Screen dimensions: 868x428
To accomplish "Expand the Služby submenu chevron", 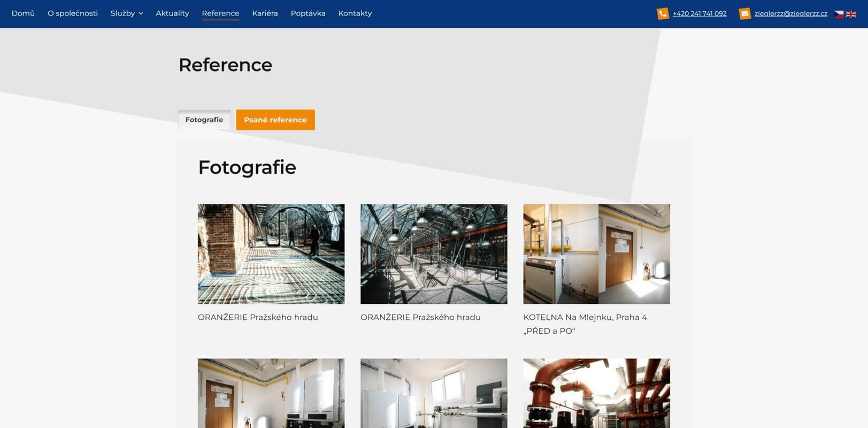I will 141,13.
